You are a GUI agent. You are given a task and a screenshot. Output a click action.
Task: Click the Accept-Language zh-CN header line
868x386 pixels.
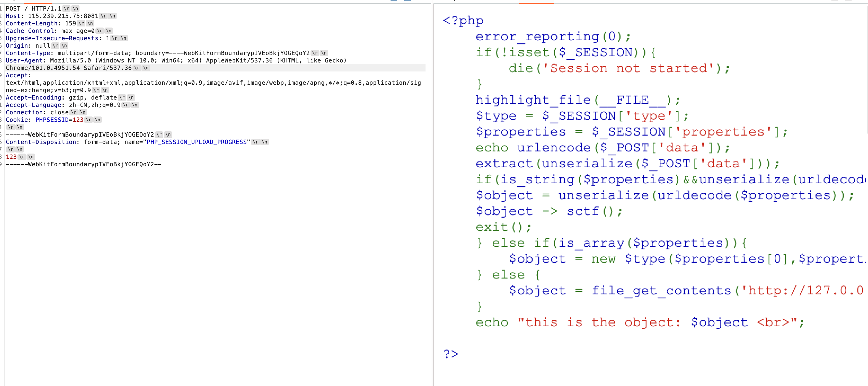tap(63, 105)
